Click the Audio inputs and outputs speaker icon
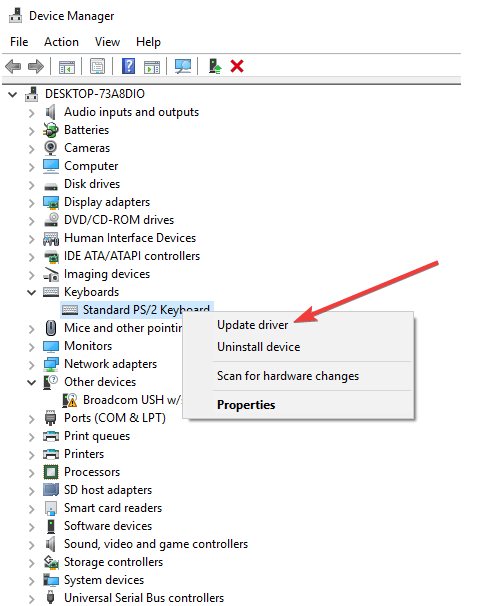This screenshot has width=480, height=606. pos(51,112)
